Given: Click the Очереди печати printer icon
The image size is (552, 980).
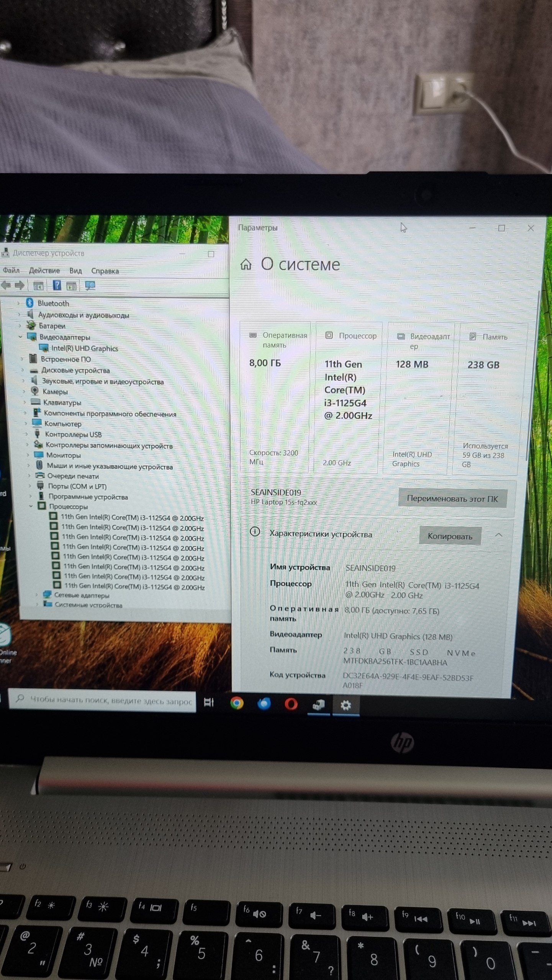Looking at the screenshot, I should coord(40,475).
